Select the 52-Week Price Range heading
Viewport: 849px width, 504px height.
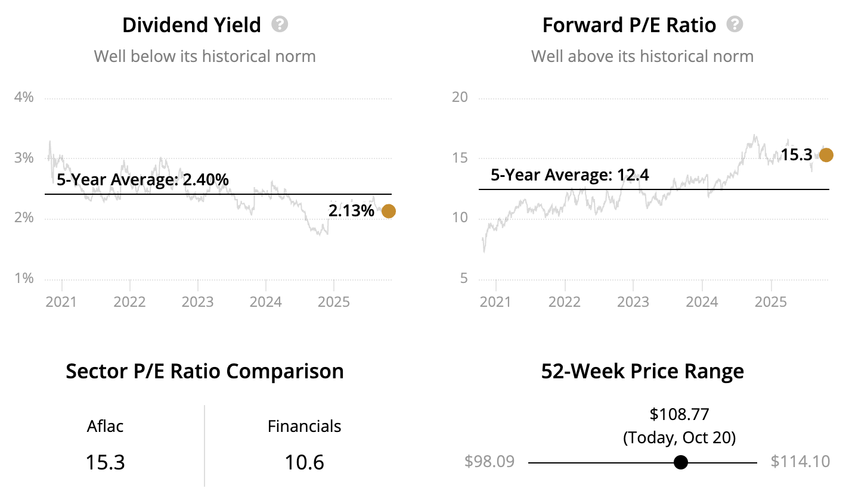642,371
